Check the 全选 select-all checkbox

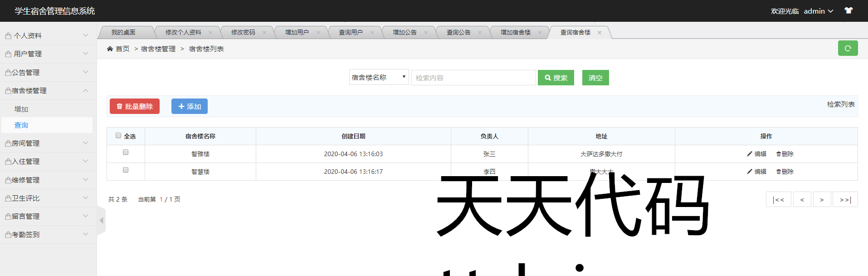click(118, 135)
